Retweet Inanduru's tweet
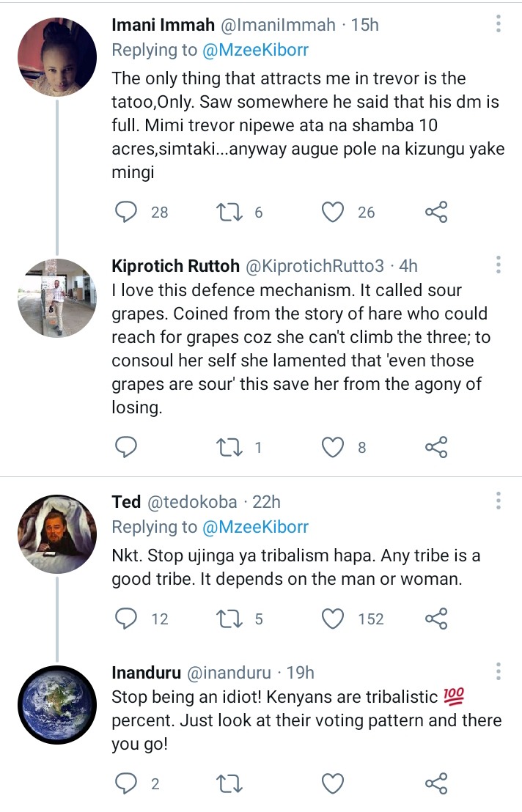Screen dimensions: 522x812 [x=229, y=783]
